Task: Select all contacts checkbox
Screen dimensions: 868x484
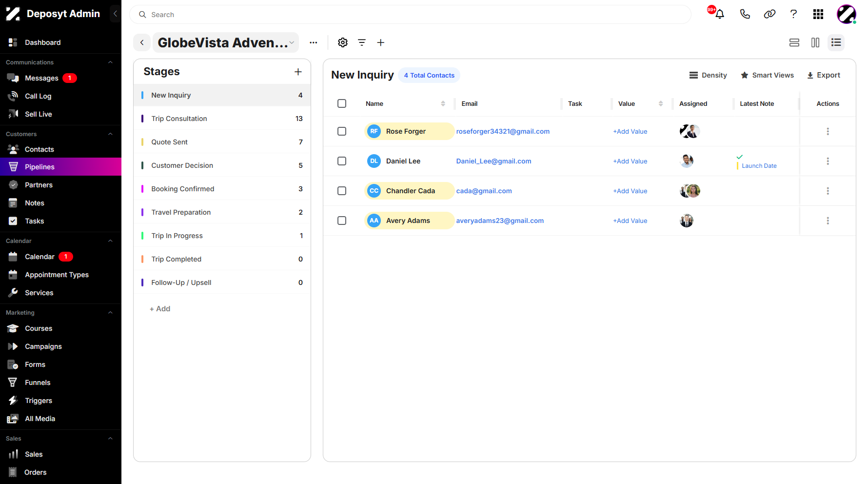Action: click(x=342, y=103)
